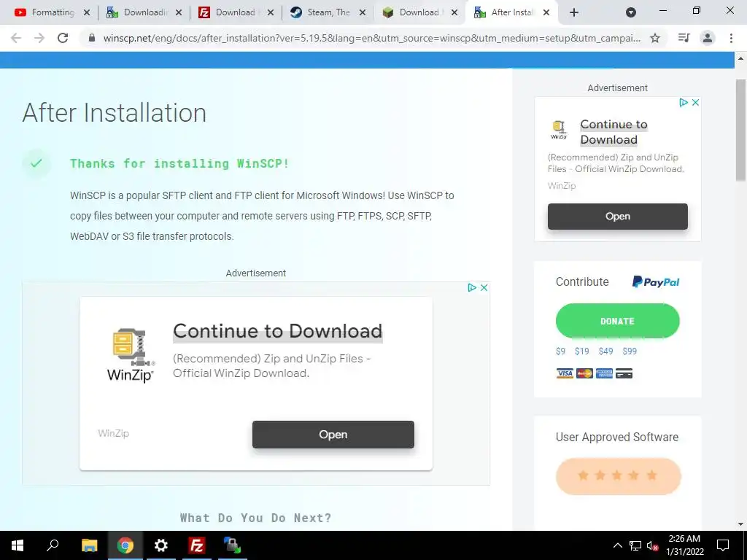This screenshot has height=560, width=747.
Task: Close the Steam tab
Action: click(363, 12)
